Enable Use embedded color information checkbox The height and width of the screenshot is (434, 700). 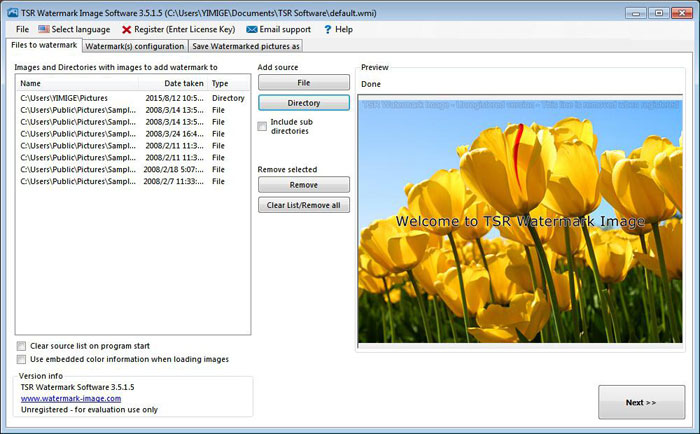point(21,359)
